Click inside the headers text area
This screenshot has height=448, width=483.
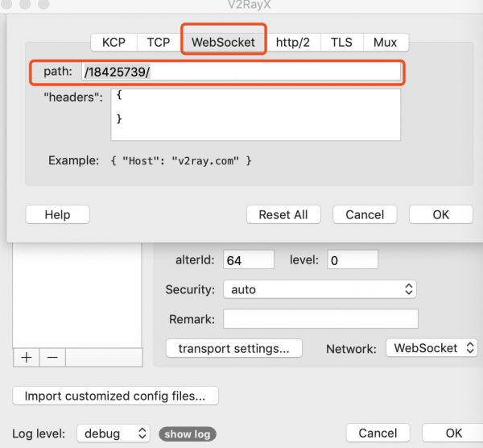256,114
